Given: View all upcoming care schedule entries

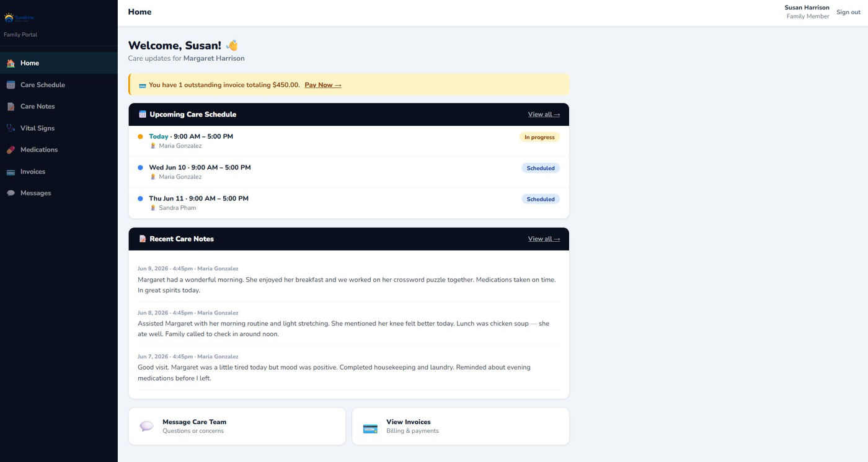Looking at the screenshot, I should [544, 114].
